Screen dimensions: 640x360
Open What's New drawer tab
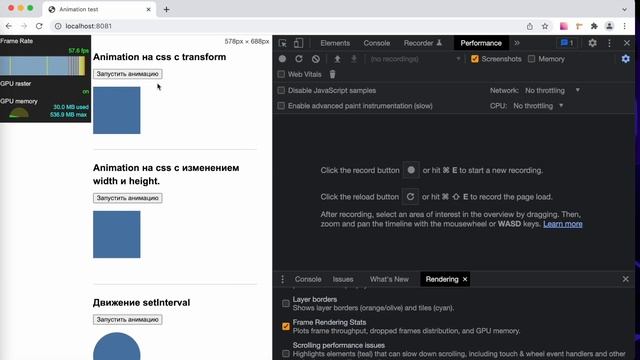(389, 279)
